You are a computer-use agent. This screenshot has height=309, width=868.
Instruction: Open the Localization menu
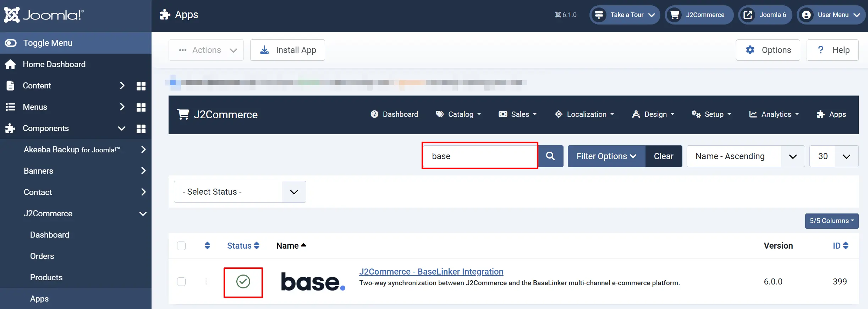584,114
